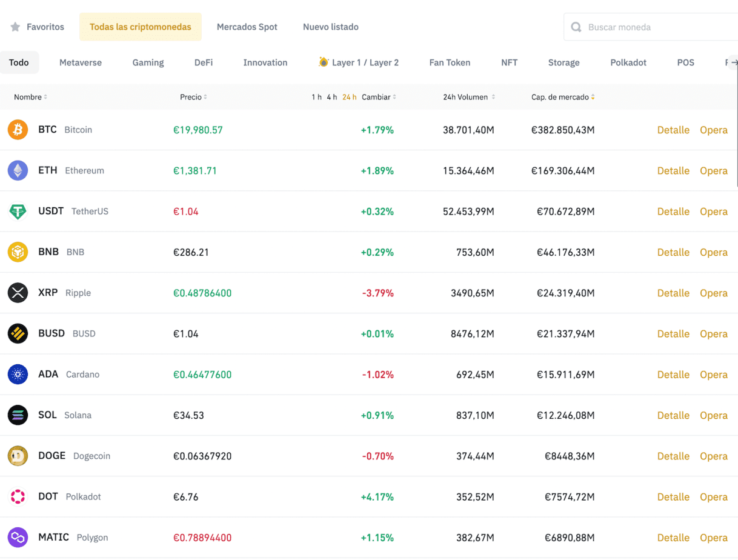This screenshot has width=738, height=560.
Task: Click the flame icon beside Layer 1 / Layer 2
Action: coord(324,62)
